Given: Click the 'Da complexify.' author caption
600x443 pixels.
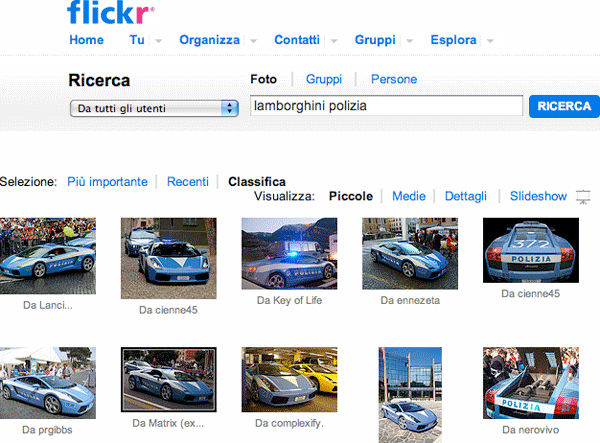Looking at the screenshot, I should coord(289,423).
